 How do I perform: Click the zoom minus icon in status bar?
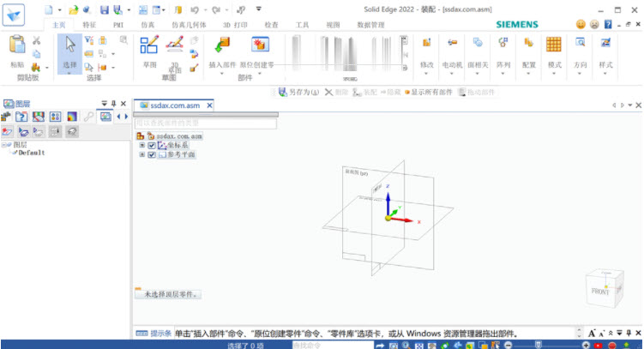coord(508,345)
